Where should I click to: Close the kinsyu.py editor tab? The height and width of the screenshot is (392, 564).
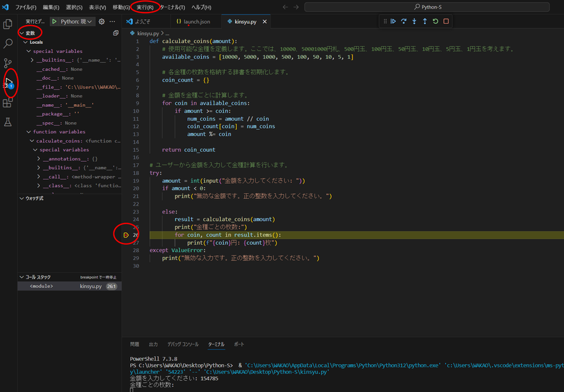point(265,22)
